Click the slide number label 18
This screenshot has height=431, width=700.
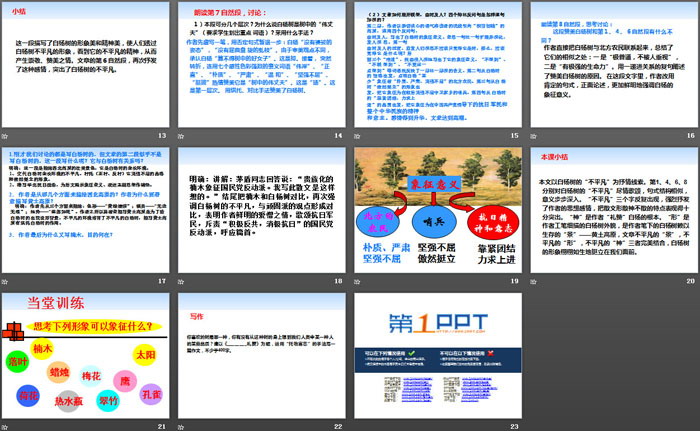coord(338,281)
